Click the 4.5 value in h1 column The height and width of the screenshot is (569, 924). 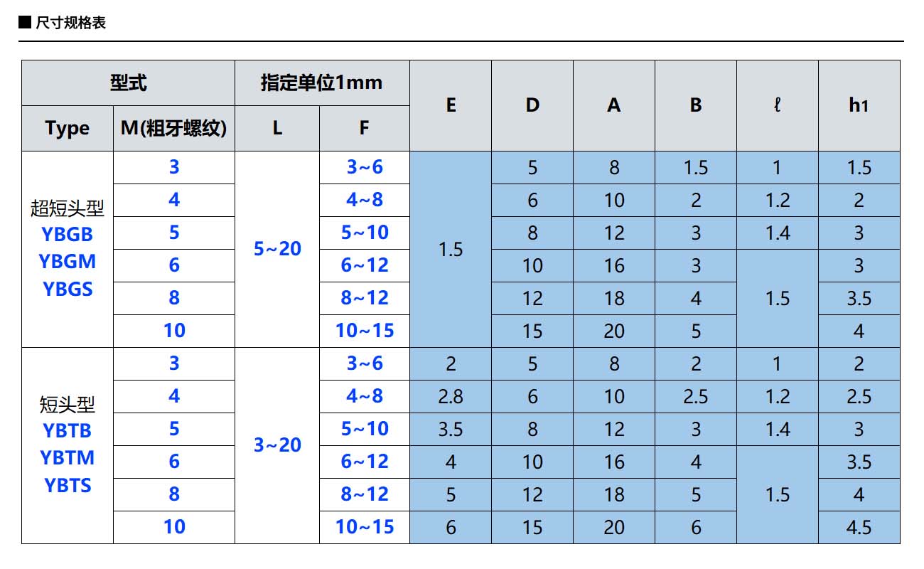(859, 527)
